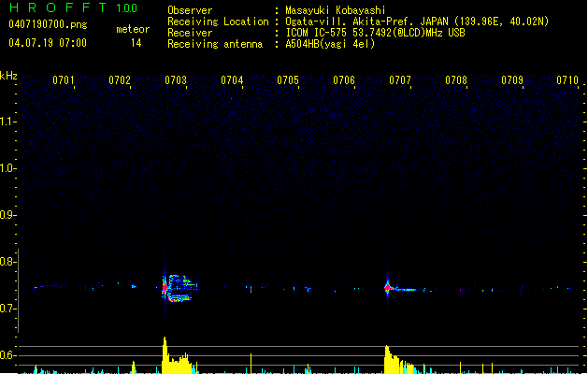
Task: Click the Ogata-vill. Akita-Pref. JAPAN location text
Action: [417, 22]
